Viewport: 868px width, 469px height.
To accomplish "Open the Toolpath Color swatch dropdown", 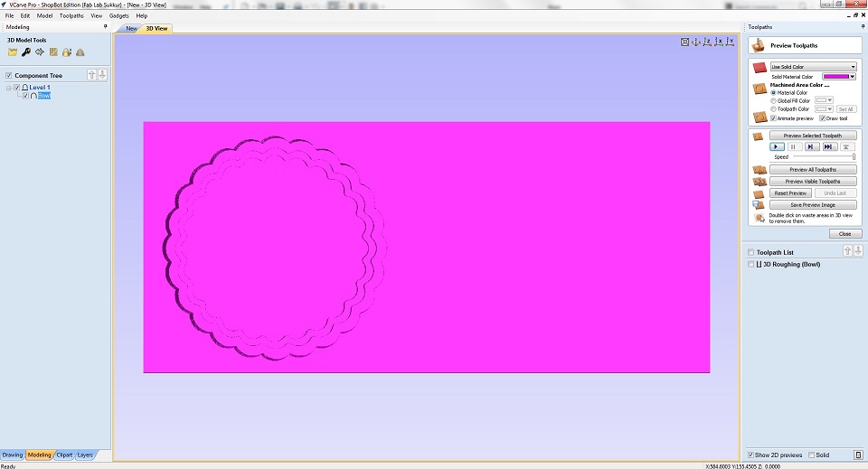I will pyautogui.click(x=825, y=109).
